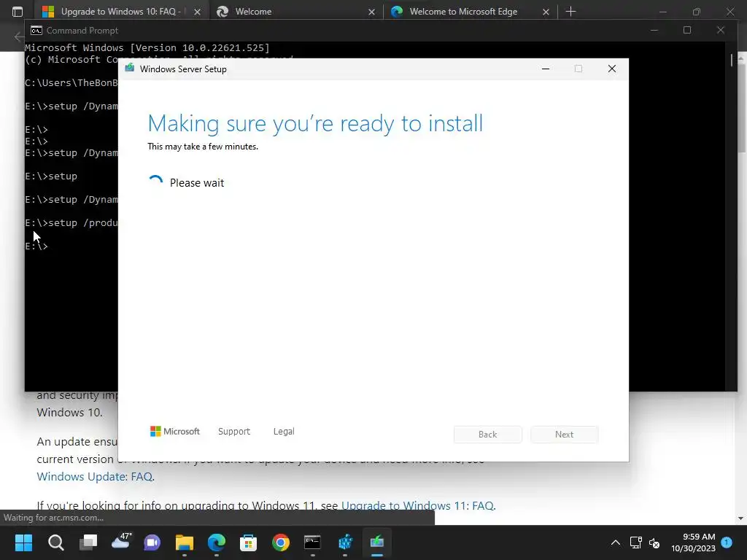Open Edge tab actions menu icon

[x=18, y=12]
